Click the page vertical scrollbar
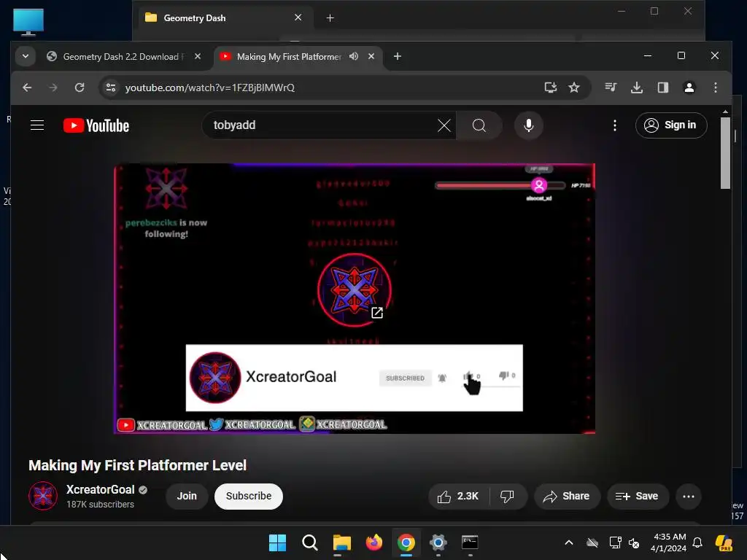The image size is (747, 560). pyautogui.click(x=725, y=153)
